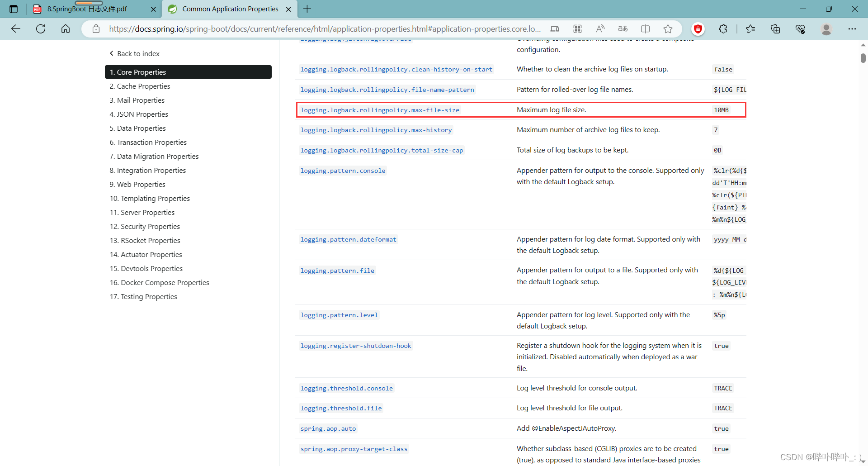Go Back to index
Image resolution: width=868 pixels, height=466 pixels.
click(x=134, y=53)
